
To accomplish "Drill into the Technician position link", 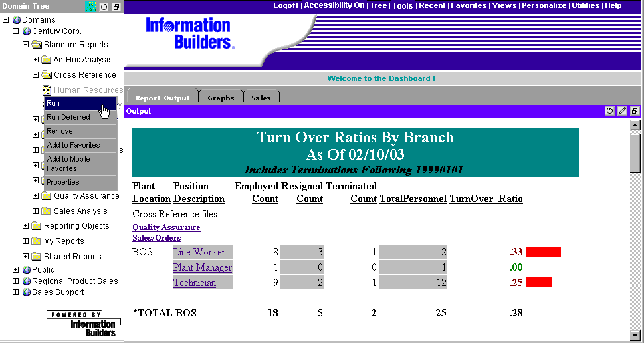I will [195, 283].
